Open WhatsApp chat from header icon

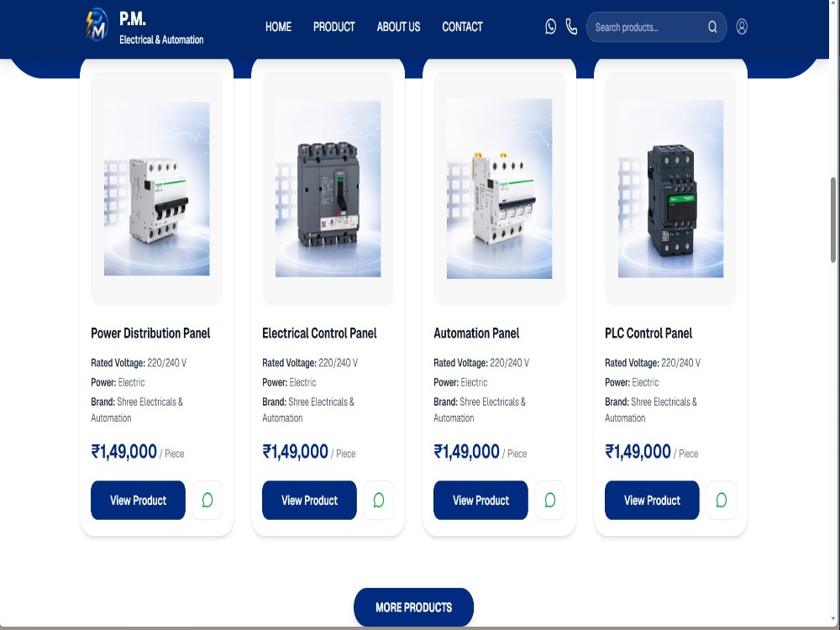click(x=550, y=27)
